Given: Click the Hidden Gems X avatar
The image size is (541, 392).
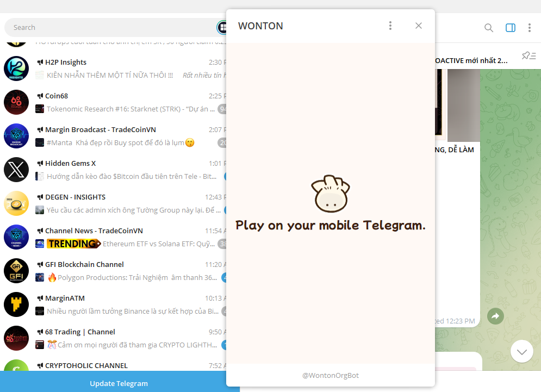Looking at the screenshot, I should [16, 170].
